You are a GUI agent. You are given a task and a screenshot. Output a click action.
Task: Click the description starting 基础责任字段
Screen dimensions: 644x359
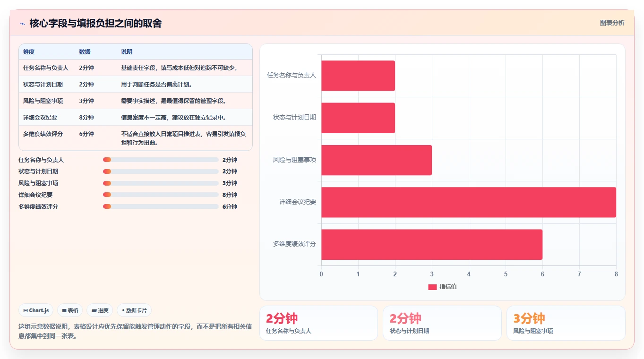(x=180, y=68)
